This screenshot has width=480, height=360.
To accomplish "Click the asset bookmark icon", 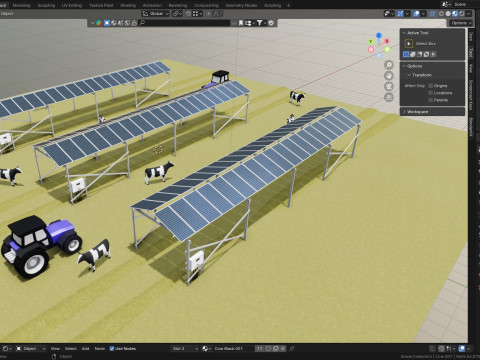I will (x=241, y=23).
